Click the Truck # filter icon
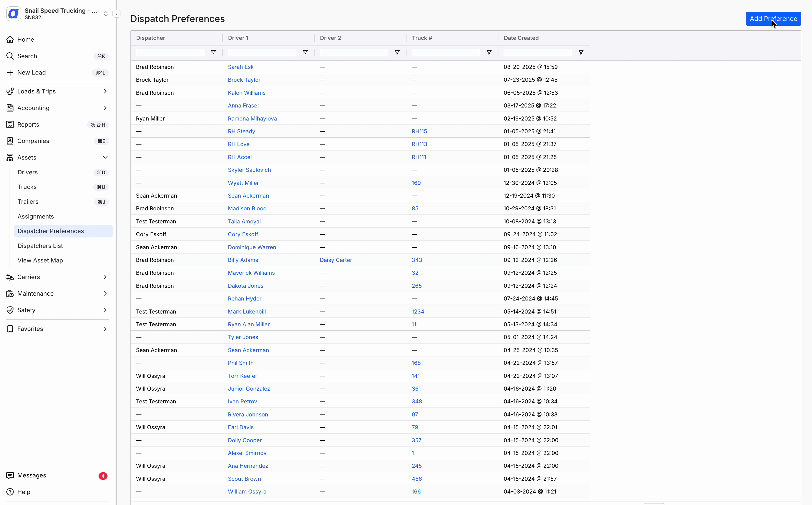The image size is (812, 505). coord(489,52)
